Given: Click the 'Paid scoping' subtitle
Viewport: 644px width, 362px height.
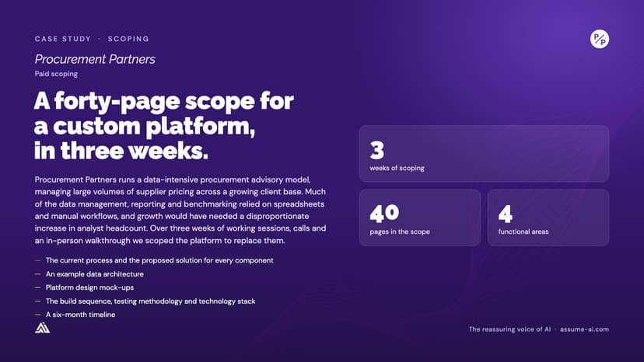Looking at the screenshot, I should click(x=56, y=74).
